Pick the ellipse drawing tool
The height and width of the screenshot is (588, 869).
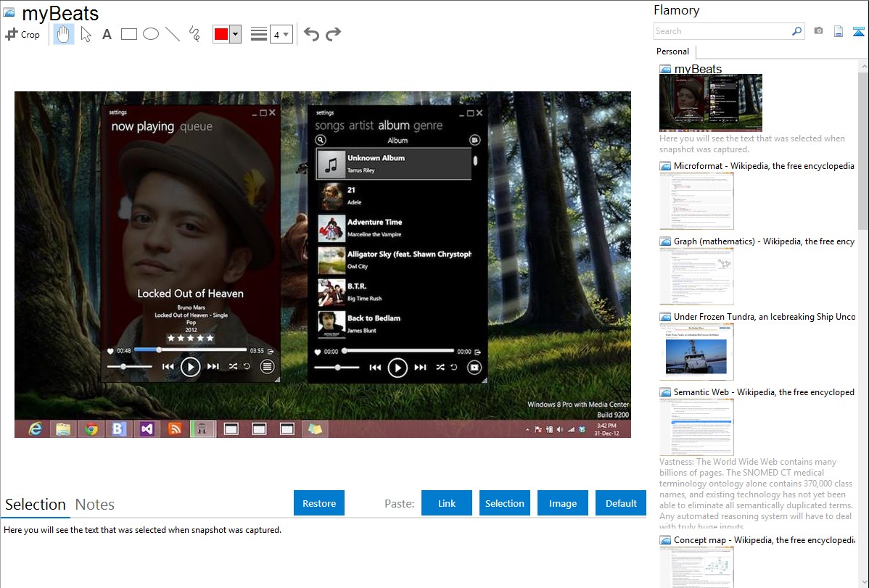151,34
